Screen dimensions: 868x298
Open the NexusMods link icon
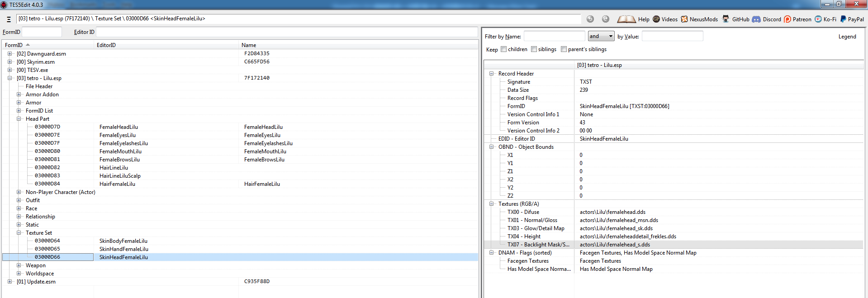point(684,19)
